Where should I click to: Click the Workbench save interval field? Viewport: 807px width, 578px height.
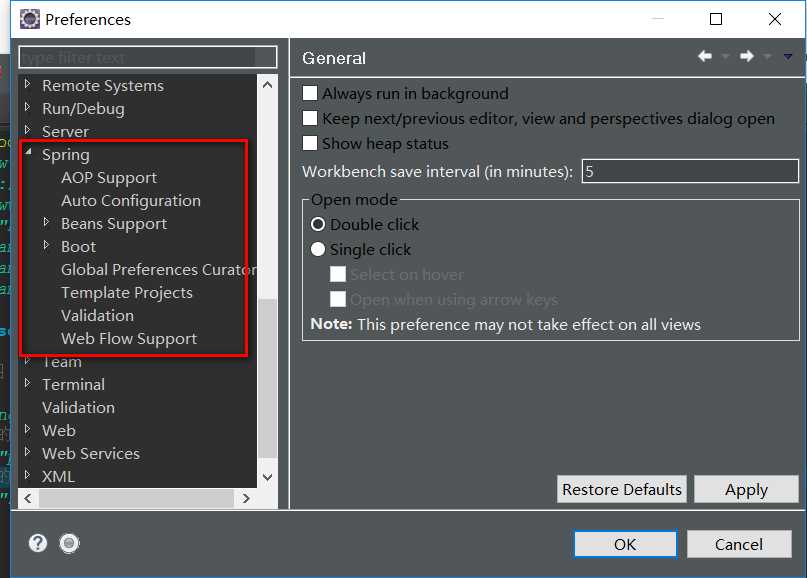point(690,171)
